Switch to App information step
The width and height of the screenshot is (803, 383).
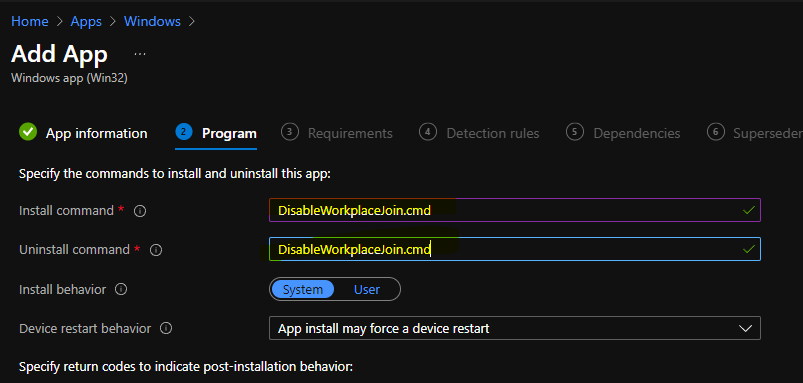(x=97, y=134)
